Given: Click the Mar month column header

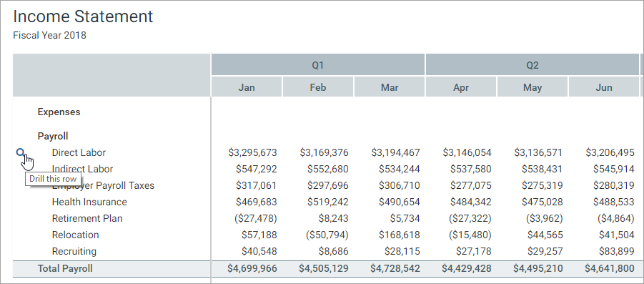Looking at the screenshot, I should 390,87.
